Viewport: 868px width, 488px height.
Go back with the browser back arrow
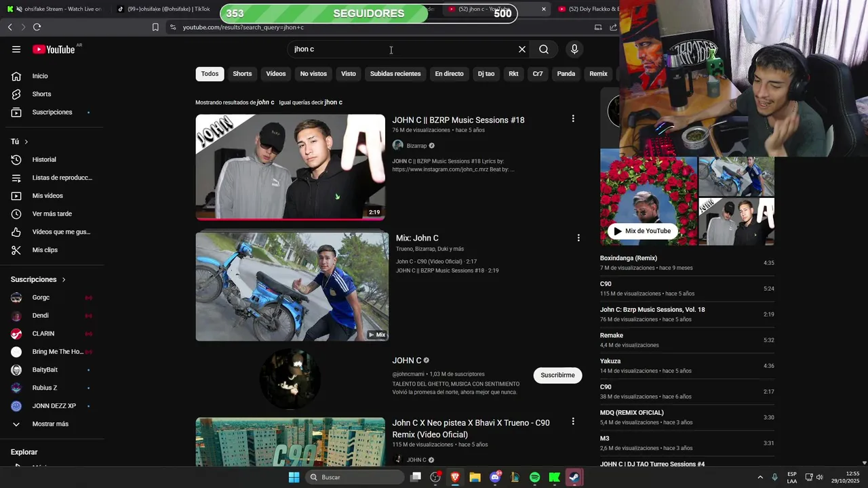(9, 27)
